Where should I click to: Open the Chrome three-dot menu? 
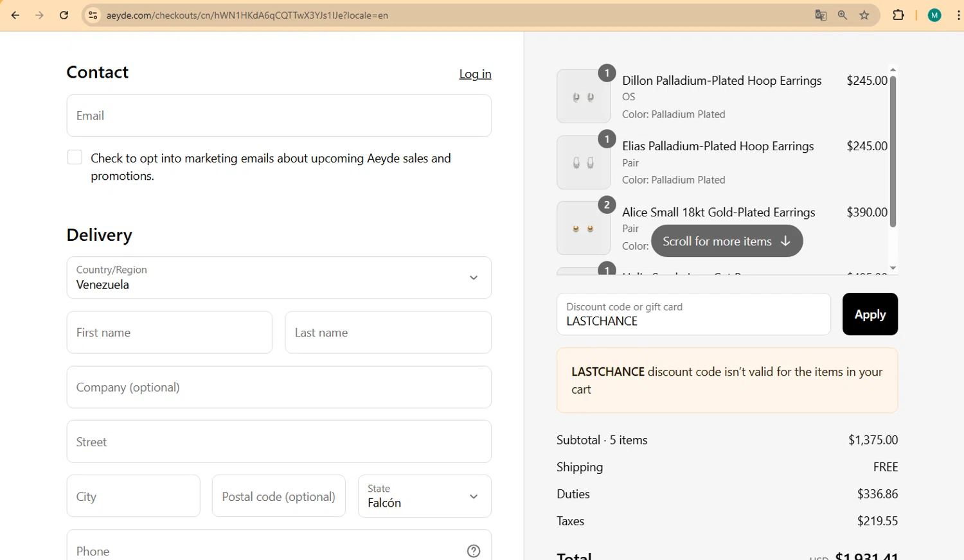coord(958,15)
